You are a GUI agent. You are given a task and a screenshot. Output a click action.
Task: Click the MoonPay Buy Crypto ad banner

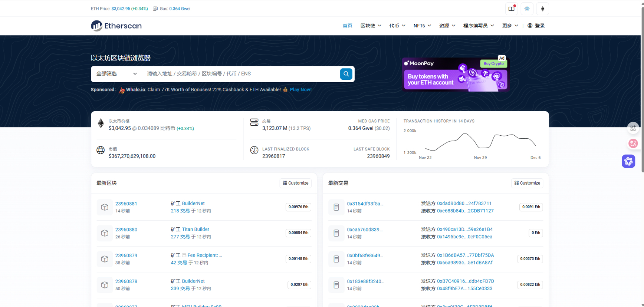click(x=456, y=75)
